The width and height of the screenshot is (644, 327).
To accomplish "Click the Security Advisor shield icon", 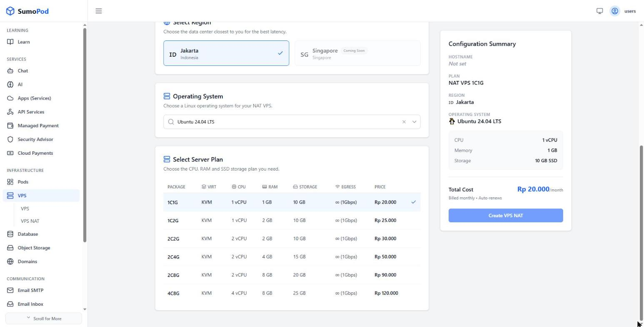I will click(10, 140).
